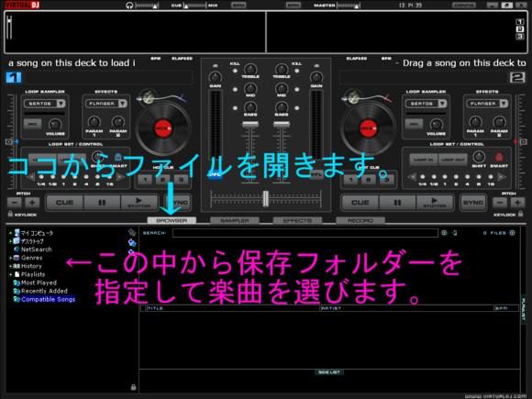Click the headphone volume icon in the top bar
This screenshot has width=532, height=399.
click(129, 6)
